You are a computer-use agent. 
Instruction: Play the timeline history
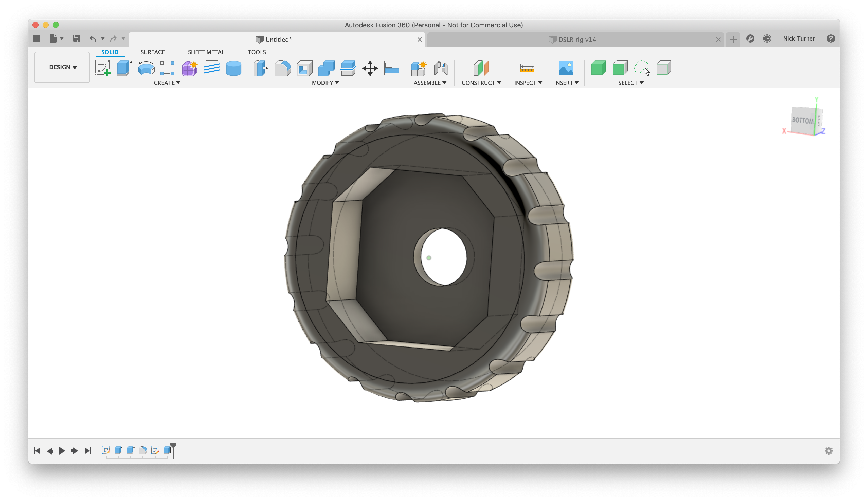pyautogui.click(x=62, y=451)
